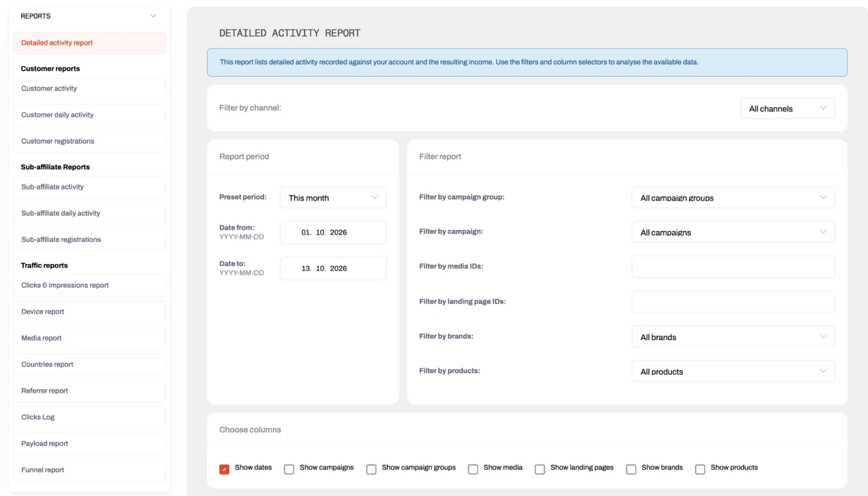Open the Countries report
Viewport: 868px width, 496px height.
point(89,365)
